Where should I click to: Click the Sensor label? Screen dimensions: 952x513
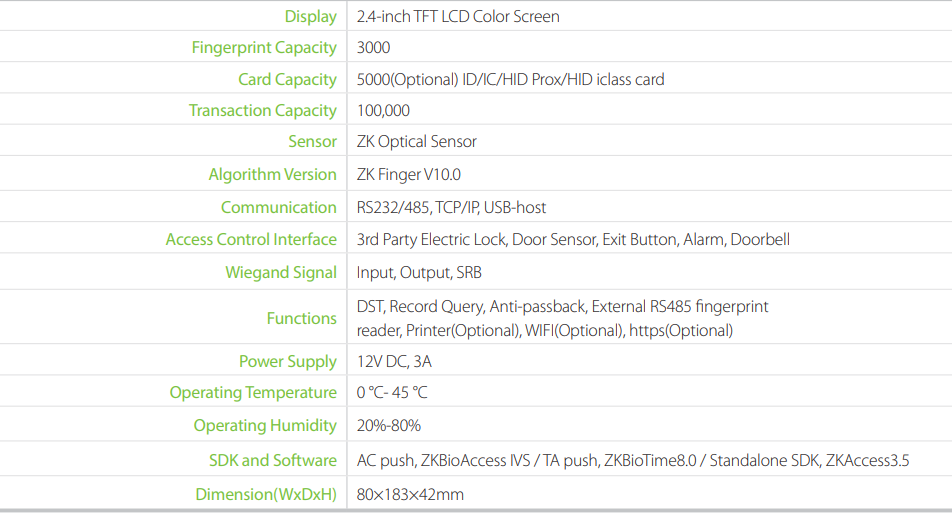312,141
